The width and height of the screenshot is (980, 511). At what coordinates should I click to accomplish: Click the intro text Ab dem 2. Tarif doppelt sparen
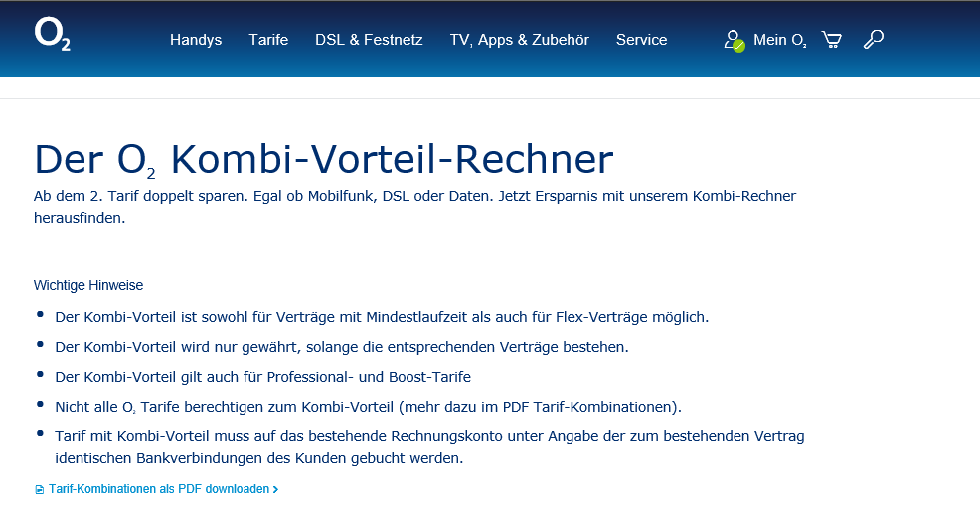tap(415, 207)
